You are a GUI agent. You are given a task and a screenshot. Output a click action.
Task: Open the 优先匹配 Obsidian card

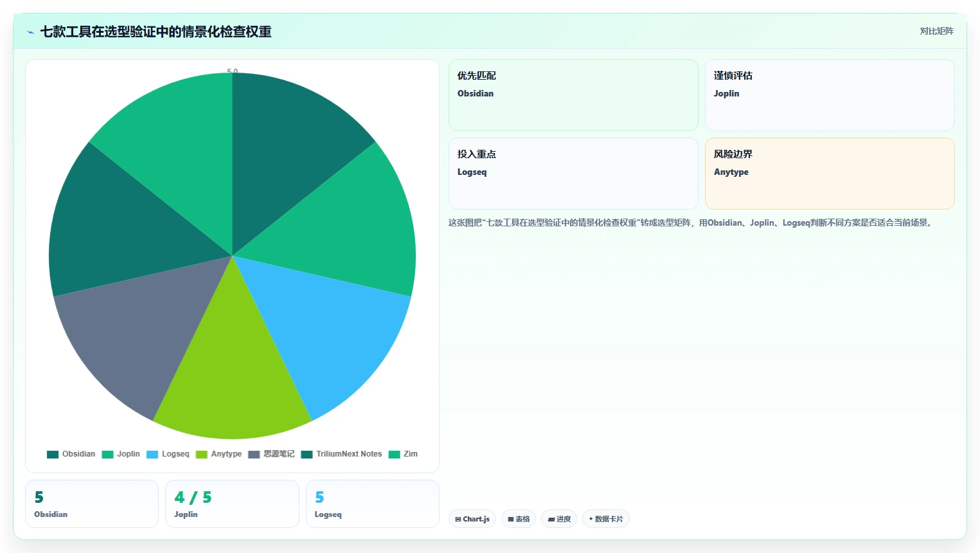click(573, 95)
